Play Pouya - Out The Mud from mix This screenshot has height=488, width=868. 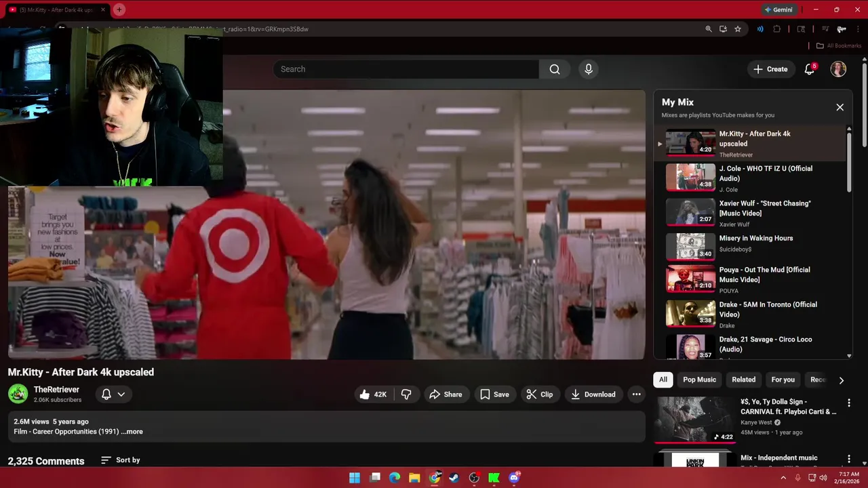coord(751,279)
